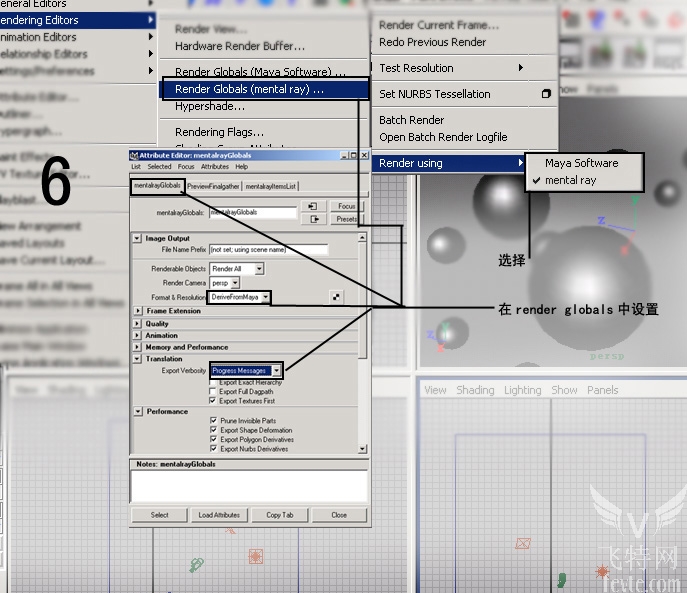
Task: Expand Memory and Performance section
Action: 138,347
